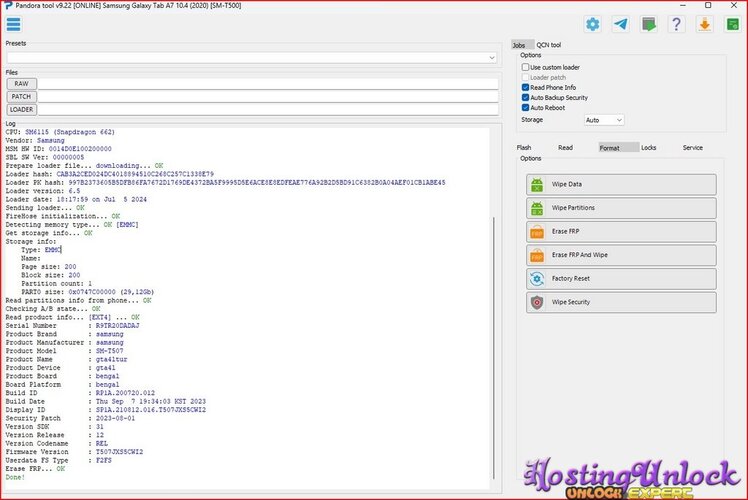
Task: Select the Service tab
Action: coord(692,147)
